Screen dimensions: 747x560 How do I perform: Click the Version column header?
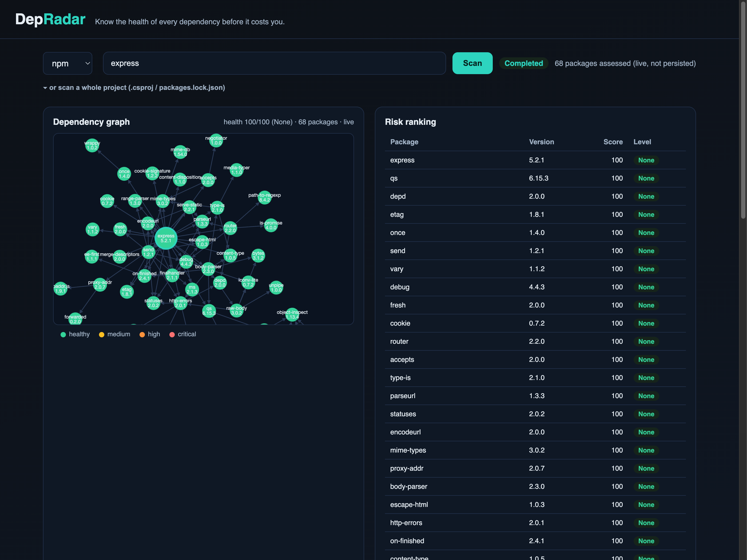pyautogui.click(x=541, y=142)
